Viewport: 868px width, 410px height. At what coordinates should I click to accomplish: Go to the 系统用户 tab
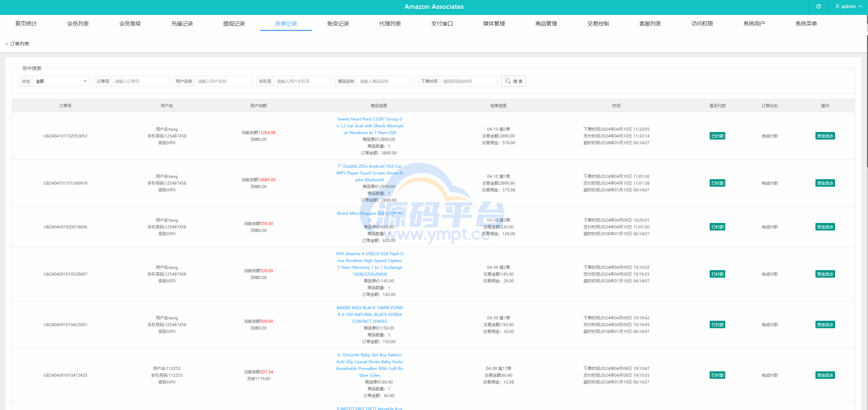[754, 23]
